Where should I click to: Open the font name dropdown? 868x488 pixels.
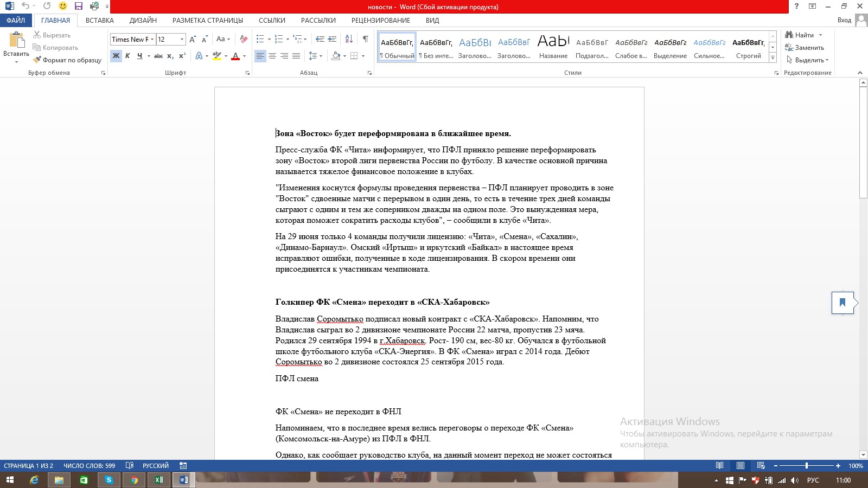(x=152, y=39)
